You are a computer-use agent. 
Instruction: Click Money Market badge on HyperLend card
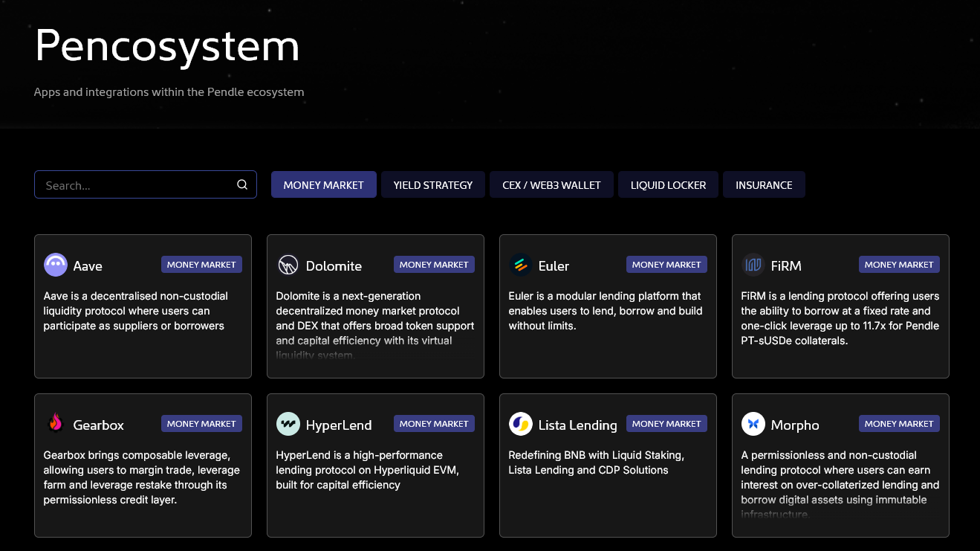pyautogui.click(x=434, y=423)
